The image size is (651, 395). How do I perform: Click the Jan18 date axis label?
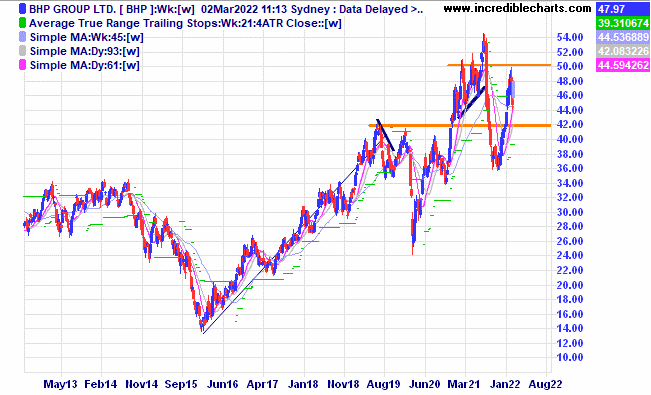pyautogui.click(x=303, y=385)
